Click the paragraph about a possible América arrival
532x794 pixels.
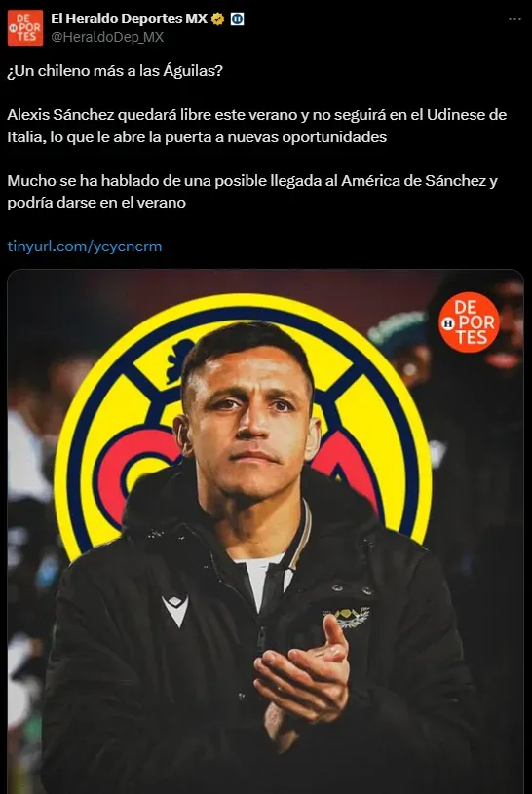point(252,191)
